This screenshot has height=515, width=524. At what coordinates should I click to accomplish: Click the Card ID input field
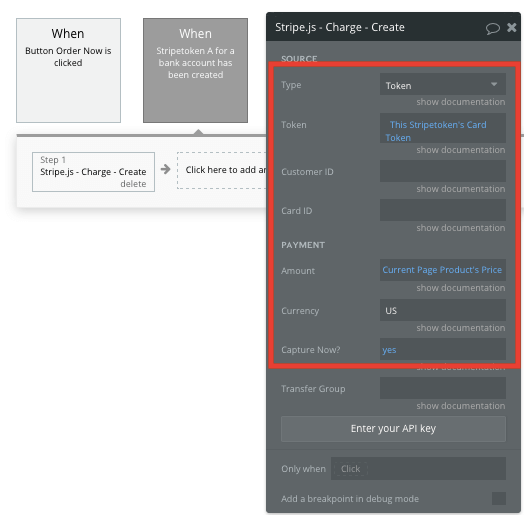tap(442, 210)
